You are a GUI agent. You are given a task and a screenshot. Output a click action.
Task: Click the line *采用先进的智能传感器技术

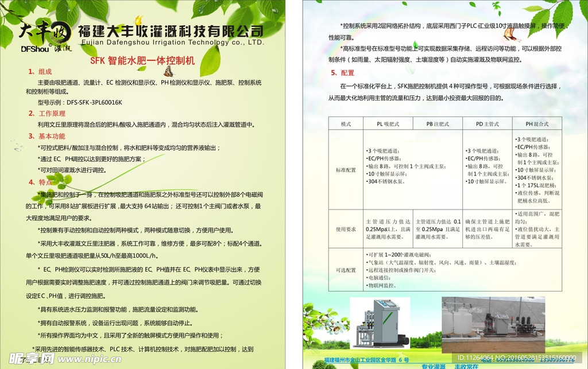click(x=143, y=349)
